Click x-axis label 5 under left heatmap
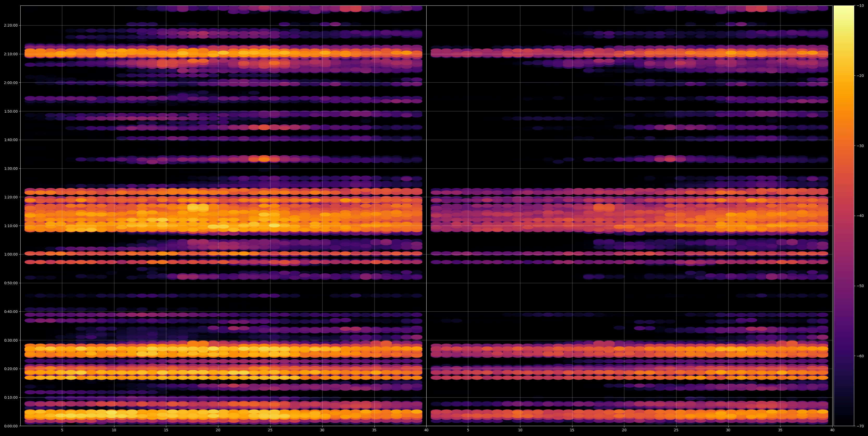Viewport: 868px width, 436px height. tap(62, 430)
